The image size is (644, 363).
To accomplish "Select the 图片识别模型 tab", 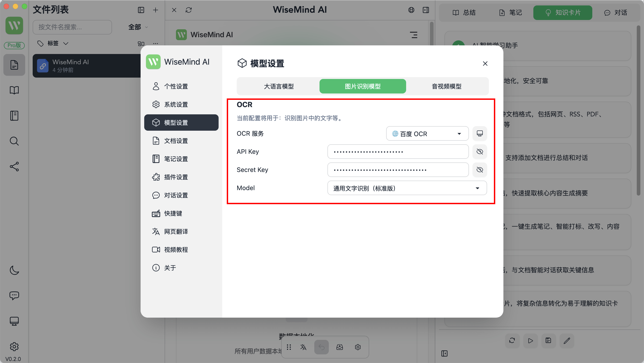I will tap(363, 86).
